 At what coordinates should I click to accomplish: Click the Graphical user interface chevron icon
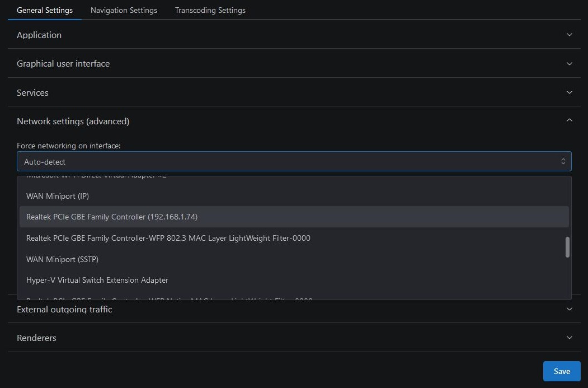(x=569, y=63)
